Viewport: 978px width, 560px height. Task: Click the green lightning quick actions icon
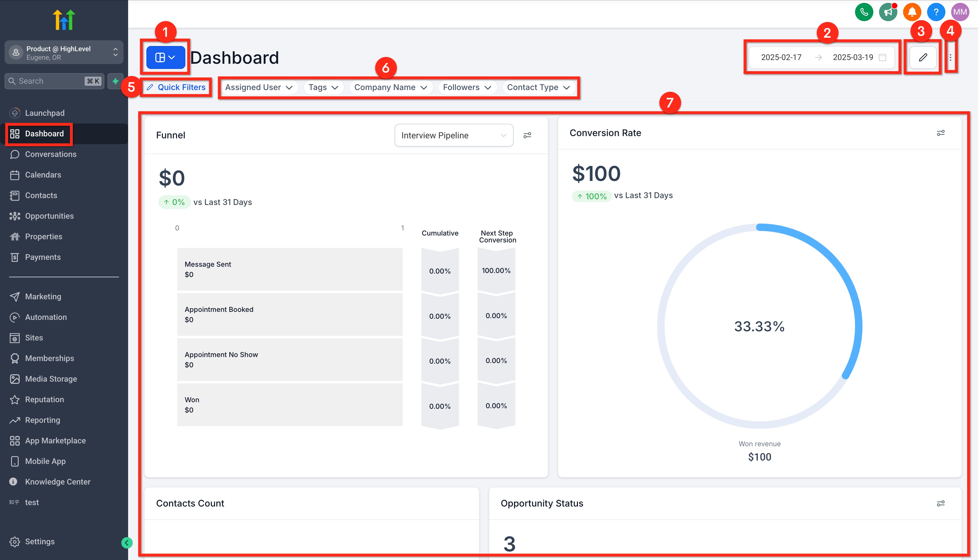tap(116, 81)
